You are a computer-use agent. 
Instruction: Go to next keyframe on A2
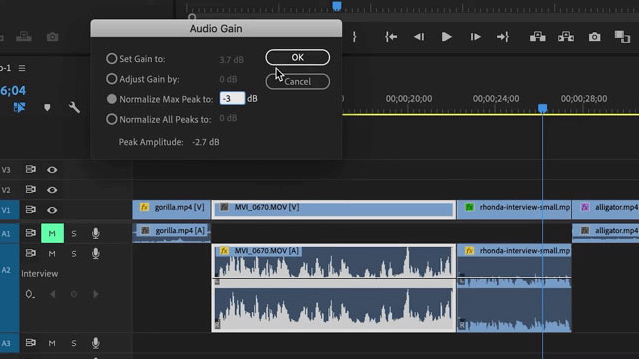(x=96, y=294)
